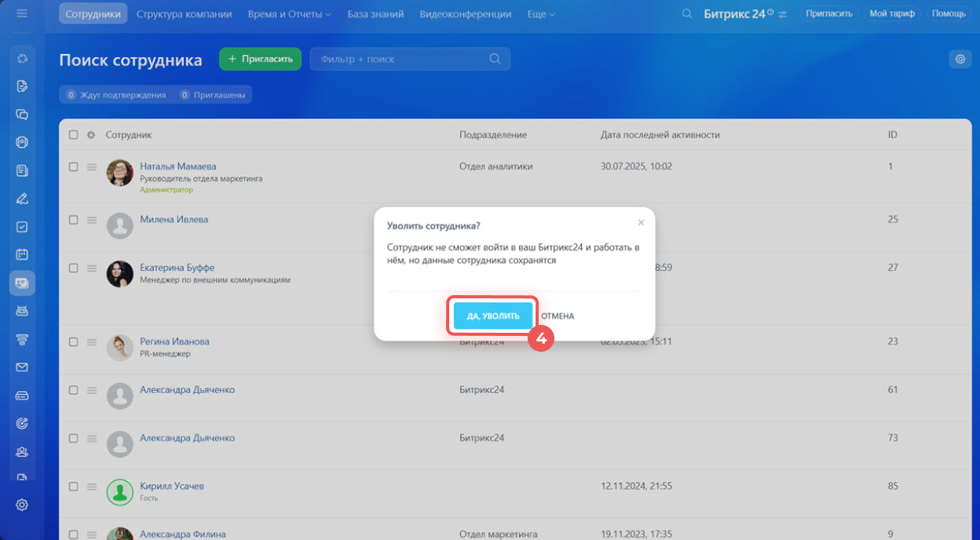Viewport: 980px width, 540px height.
Task: Open the CRM funnel icon in sidebar
Action: (22, 339)
